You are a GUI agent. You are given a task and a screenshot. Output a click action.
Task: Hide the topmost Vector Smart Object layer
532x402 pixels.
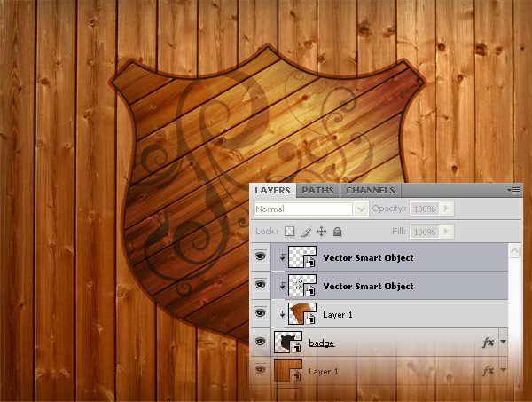(260, 256)
